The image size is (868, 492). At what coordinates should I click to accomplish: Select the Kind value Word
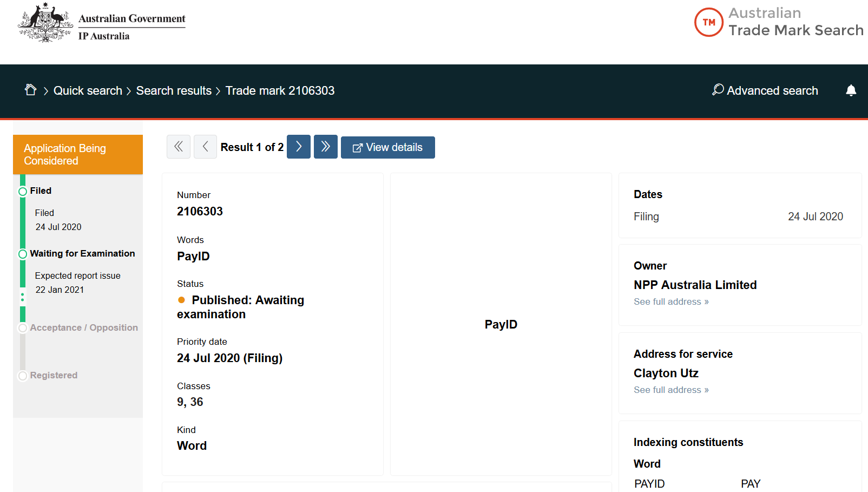192,445
